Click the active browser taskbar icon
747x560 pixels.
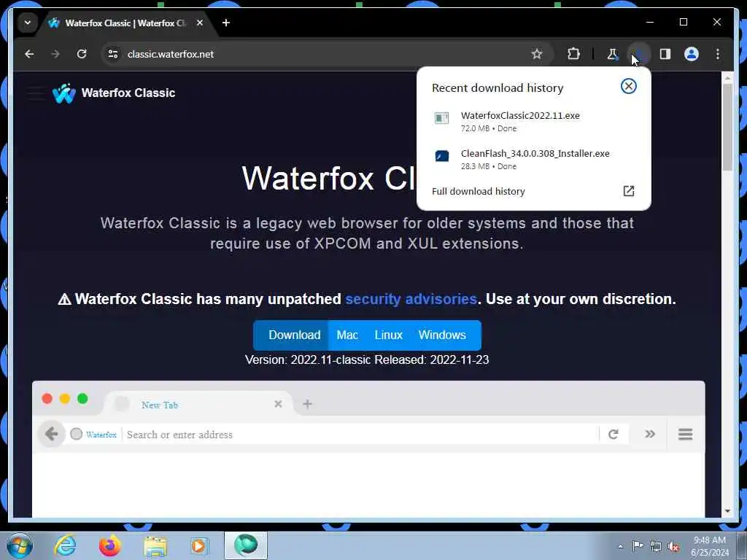(x=246, y=545)
